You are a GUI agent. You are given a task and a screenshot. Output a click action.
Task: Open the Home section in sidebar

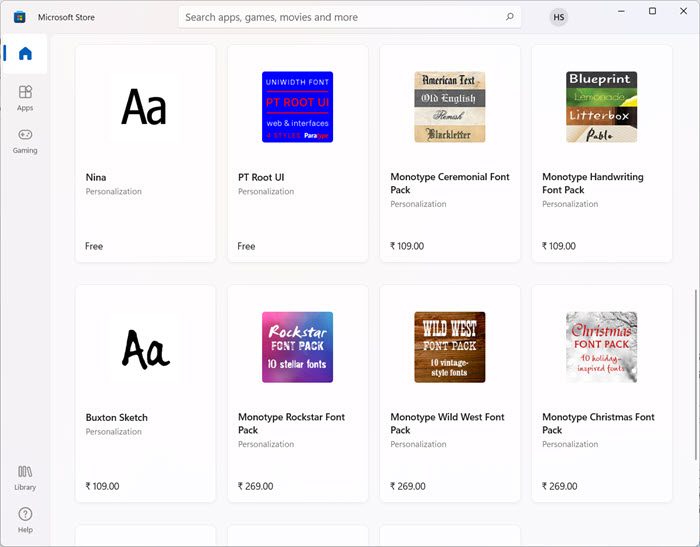pyautogui.click(x=25, y=54)
